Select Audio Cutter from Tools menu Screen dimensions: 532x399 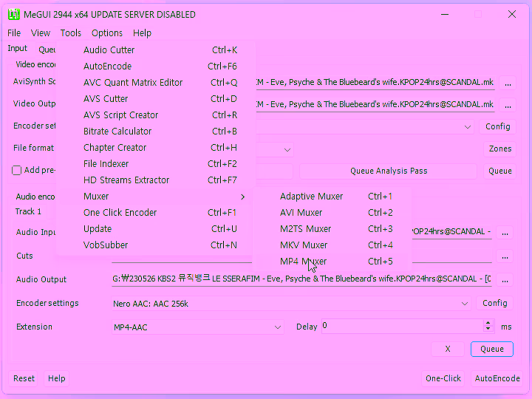tap(154, 50)
